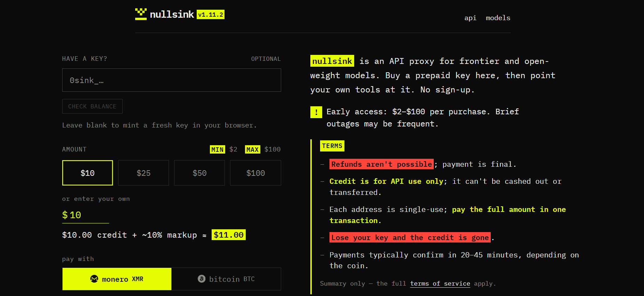Click the yellow exclamation warning icon

316,112
